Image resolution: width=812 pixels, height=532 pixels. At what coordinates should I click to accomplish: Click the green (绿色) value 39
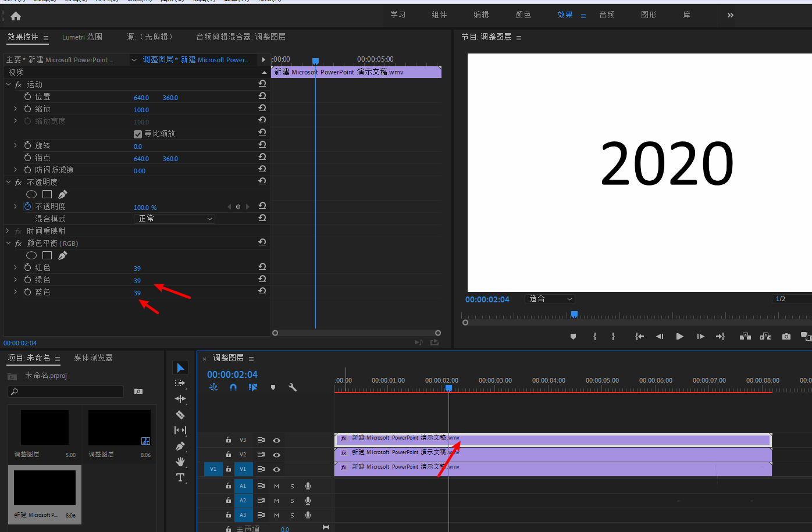(137, 281)
